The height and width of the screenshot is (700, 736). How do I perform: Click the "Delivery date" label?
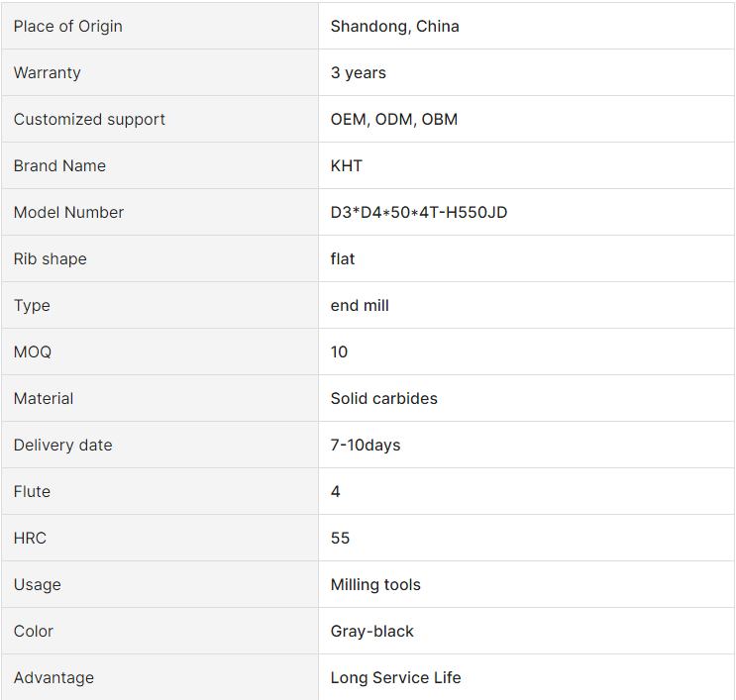[62, 446]
